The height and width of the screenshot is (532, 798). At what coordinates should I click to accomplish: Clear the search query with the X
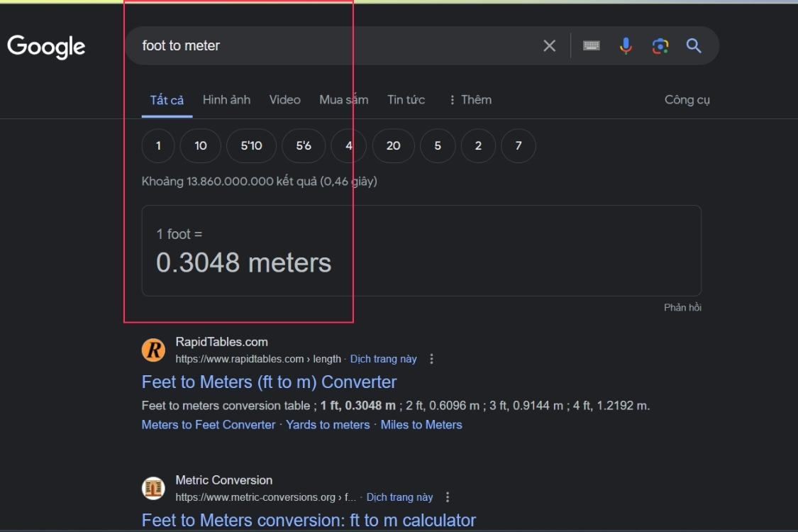549,46
